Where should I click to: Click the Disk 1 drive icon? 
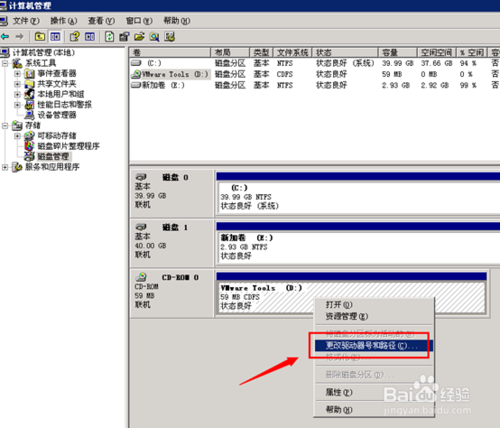141,227
